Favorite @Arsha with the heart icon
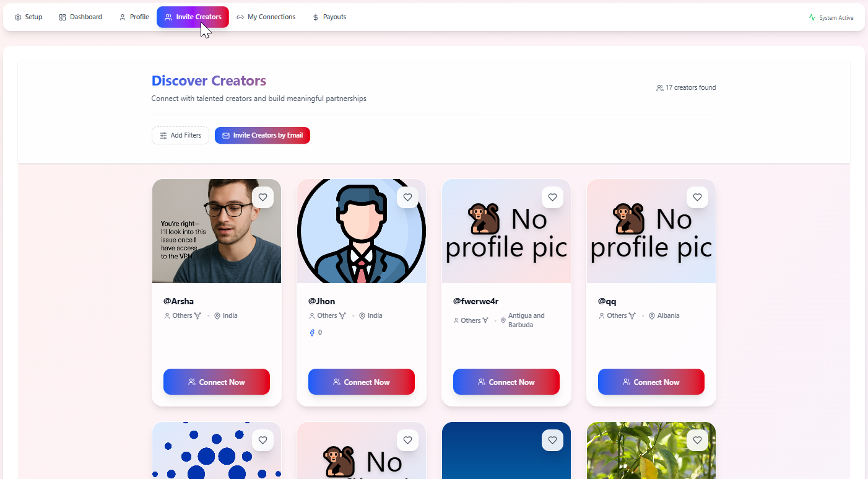The width and height of the screenshot is (868, 479). click(263, 198)
